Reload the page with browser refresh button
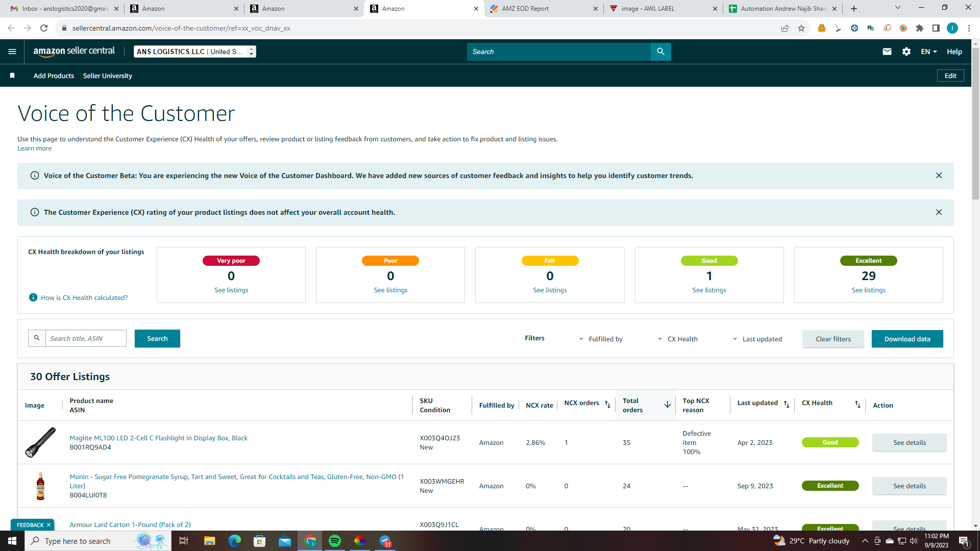 click(44, 28)
